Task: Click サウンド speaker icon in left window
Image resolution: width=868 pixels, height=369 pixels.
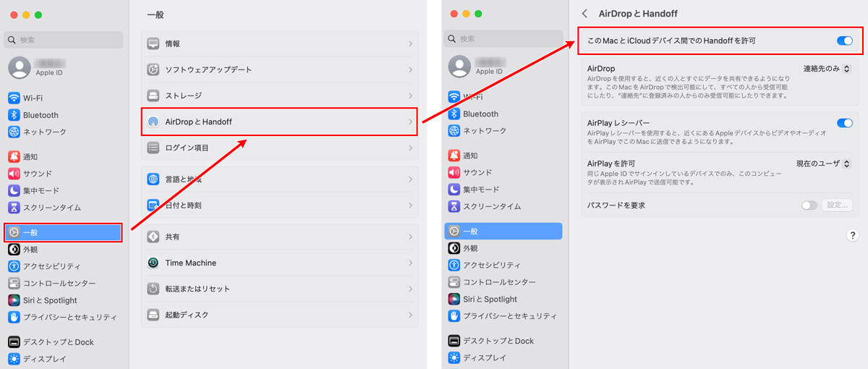Action: [x=14, y=174]
